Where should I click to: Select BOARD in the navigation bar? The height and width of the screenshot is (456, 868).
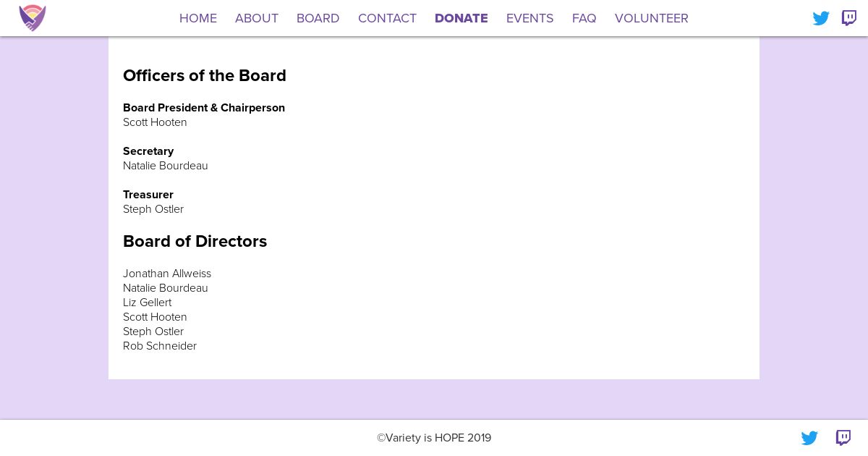click(x=318, y=18)
